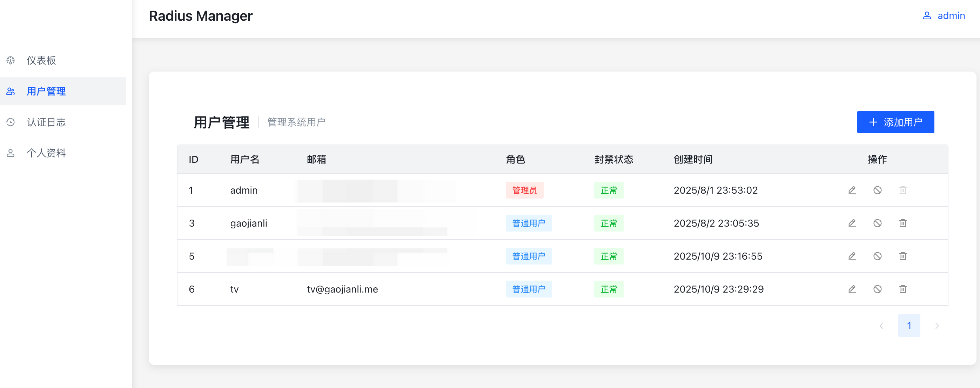Click 普通用户 tag in tv row
Image resolution: width=980 pixels, height=388 pixels.
tap(529, 289)
